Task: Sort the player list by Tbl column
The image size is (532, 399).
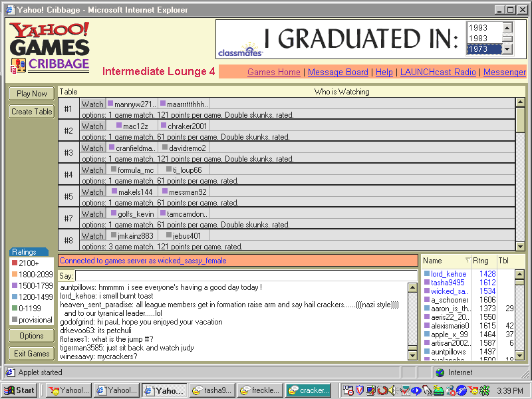Action: (x=506, y=261)
